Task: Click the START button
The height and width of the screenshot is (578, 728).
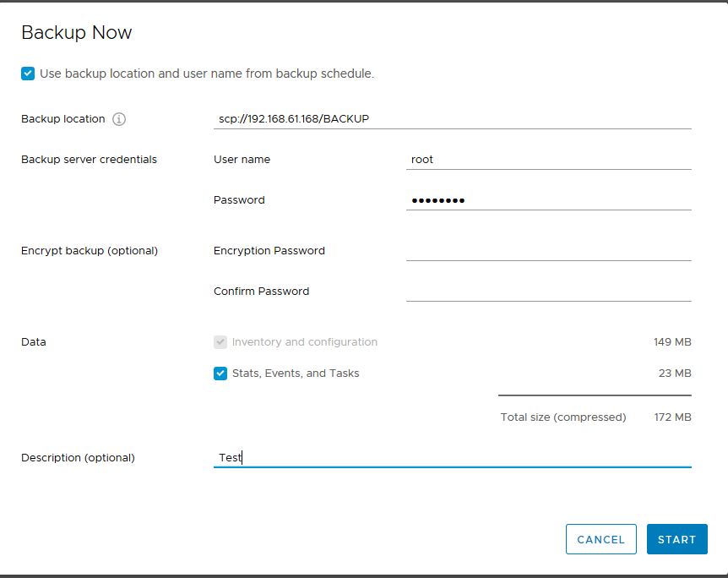Action: pos(677,539)
